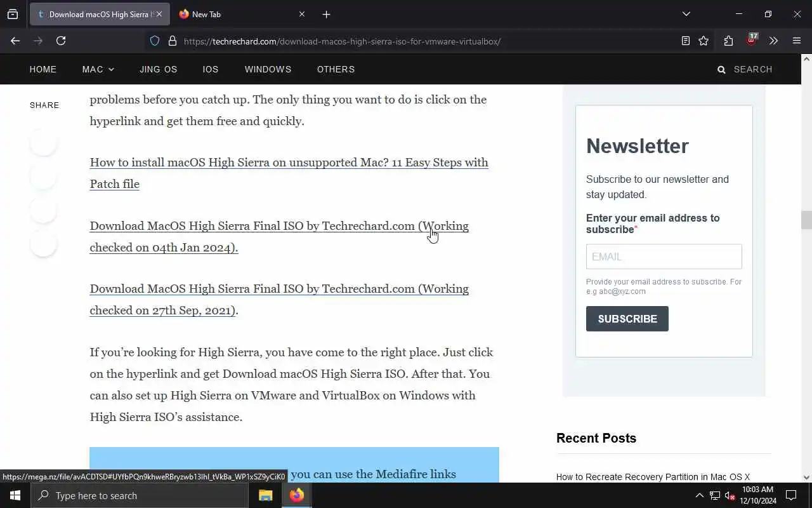Show more toolbar tools overflow chevrons
The width and height of the screenshot is (812, 508).
[773, 41]
